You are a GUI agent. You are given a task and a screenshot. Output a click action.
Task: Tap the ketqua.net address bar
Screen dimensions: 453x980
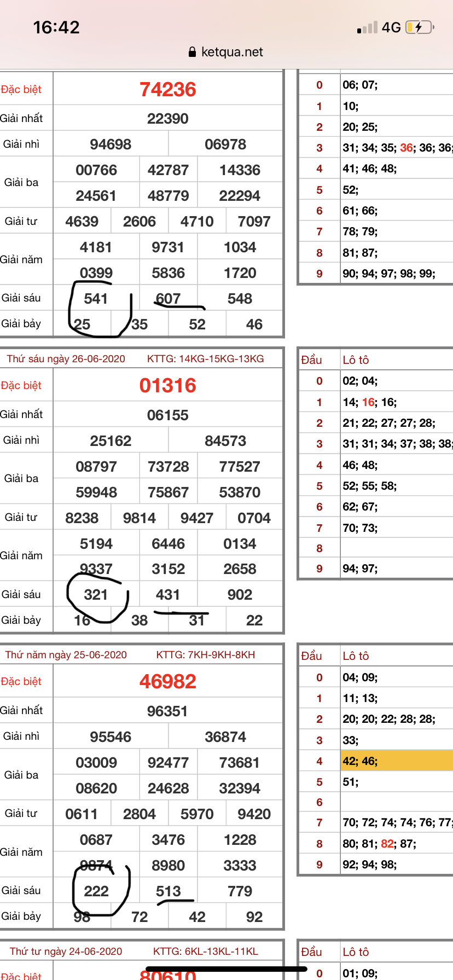pyautogui.click(x=226, y=52)
